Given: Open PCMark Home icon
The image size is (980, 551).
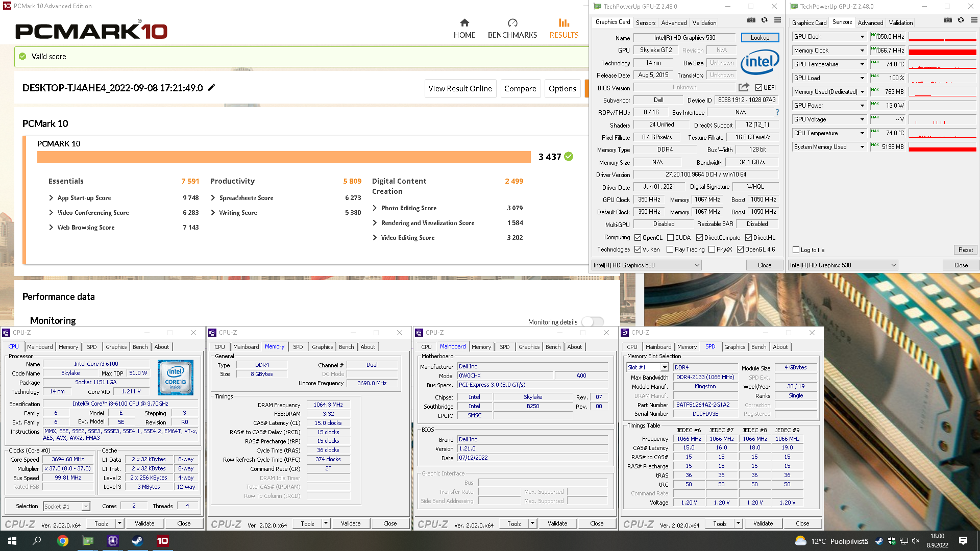Looking at the screenshot, I should coord(464,22).
